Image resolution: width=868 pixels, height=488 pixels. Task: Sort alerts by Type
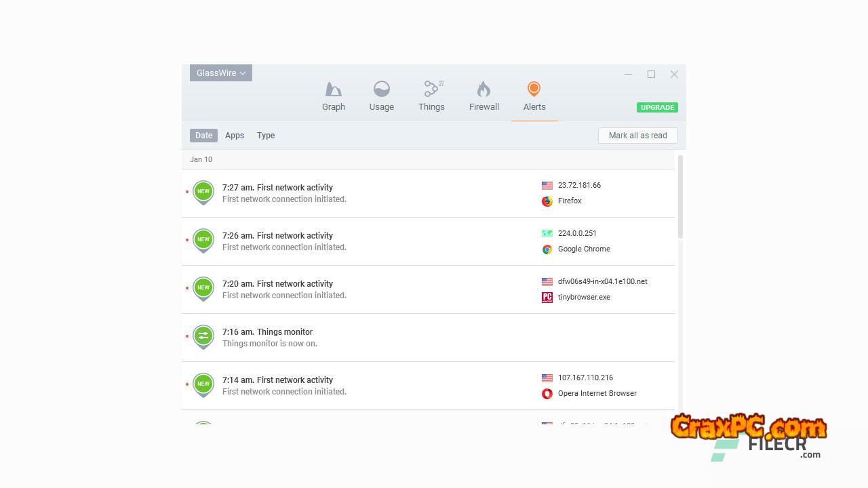click(266, 136)
